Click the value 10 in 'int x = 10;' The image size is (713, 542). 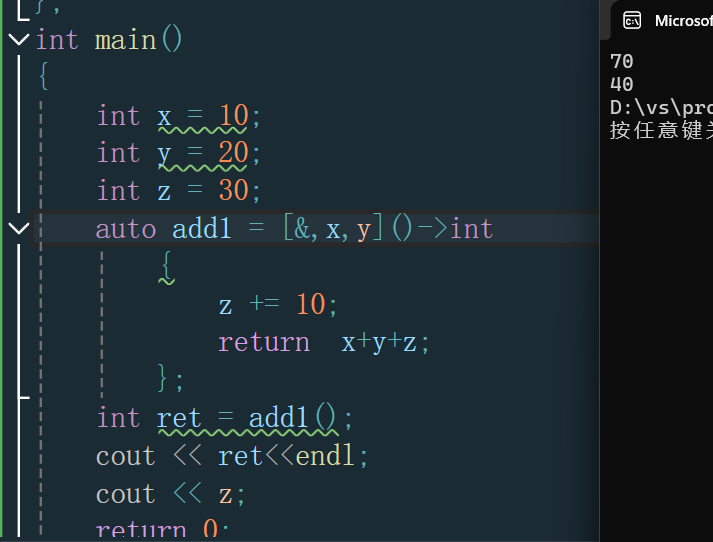coord(234,115)
